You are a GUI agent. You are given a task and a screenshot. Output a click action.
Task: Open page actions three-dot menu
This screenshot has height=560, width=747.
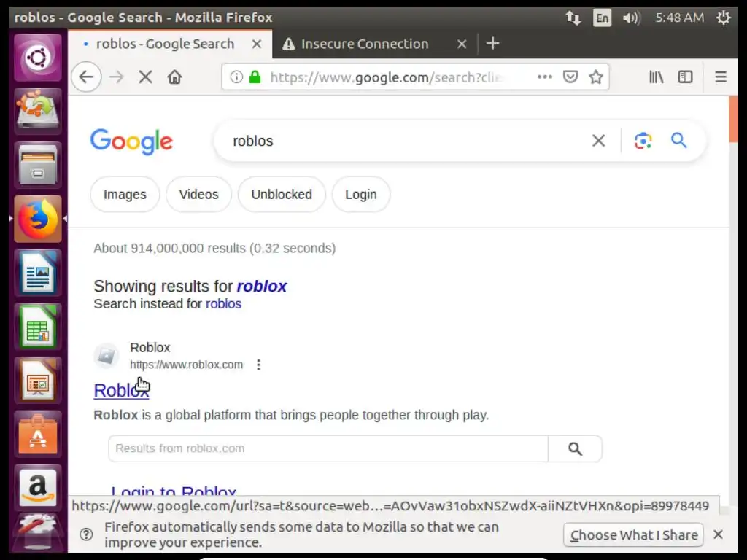point(544,77)
